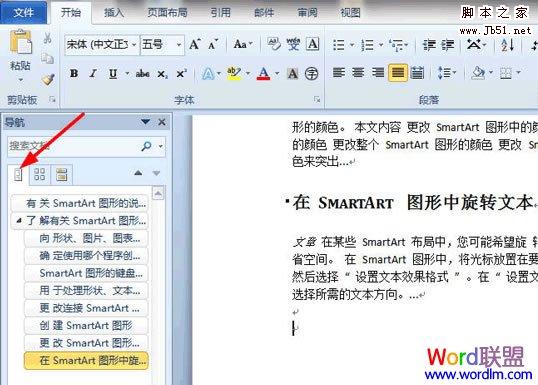The height and width of the screenshot is (385, 538).
Task: Click the Paste clipboard icon
Action: click(20, 42)
